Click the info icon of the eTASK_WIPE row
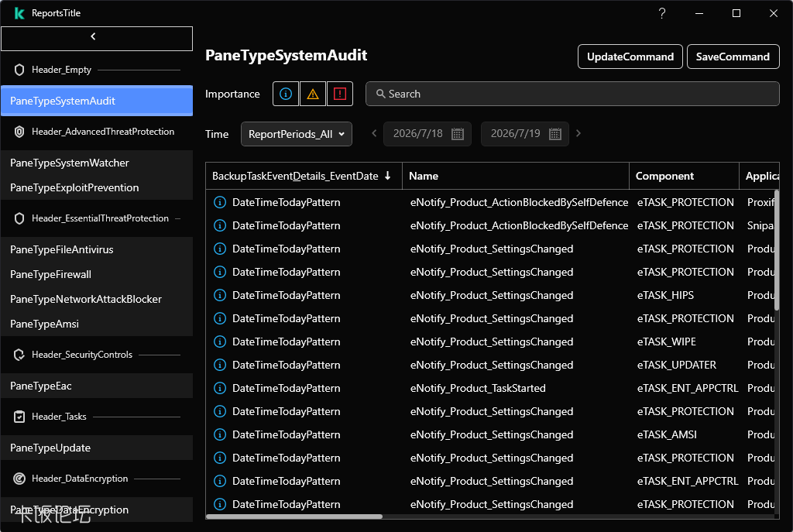This screenshot has width=793, height=532. [x=220, y=342]
